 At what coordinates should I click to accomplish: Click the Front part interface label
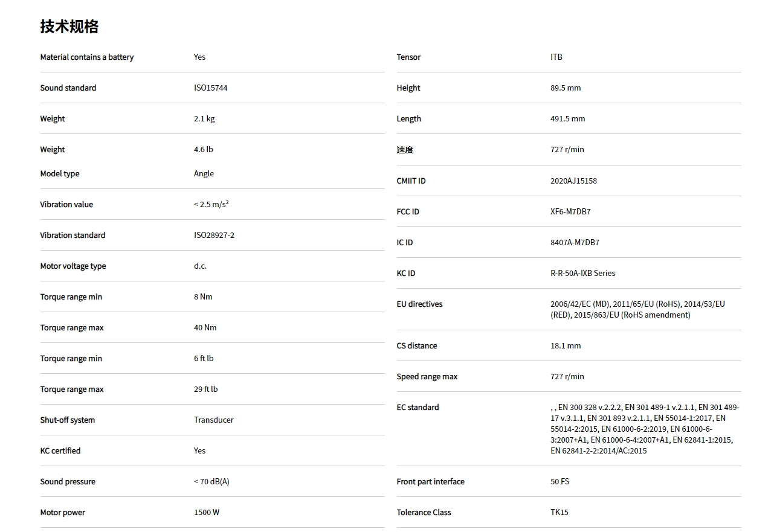[430, 482]
